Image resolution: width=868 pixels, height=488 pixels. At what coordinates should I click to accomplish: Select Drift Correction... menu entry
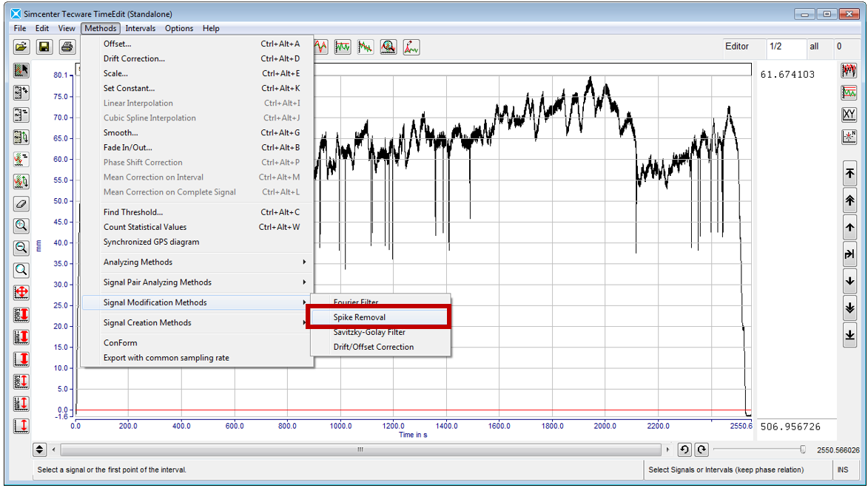197,58
